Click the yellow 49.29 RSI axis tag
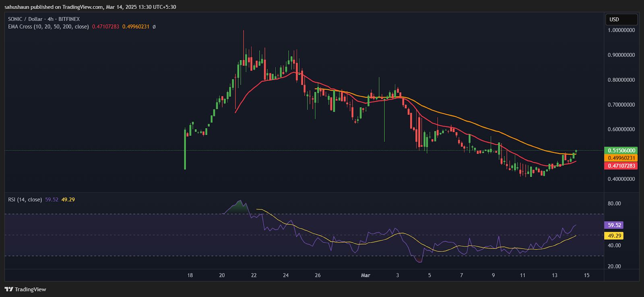 point(614,236)
